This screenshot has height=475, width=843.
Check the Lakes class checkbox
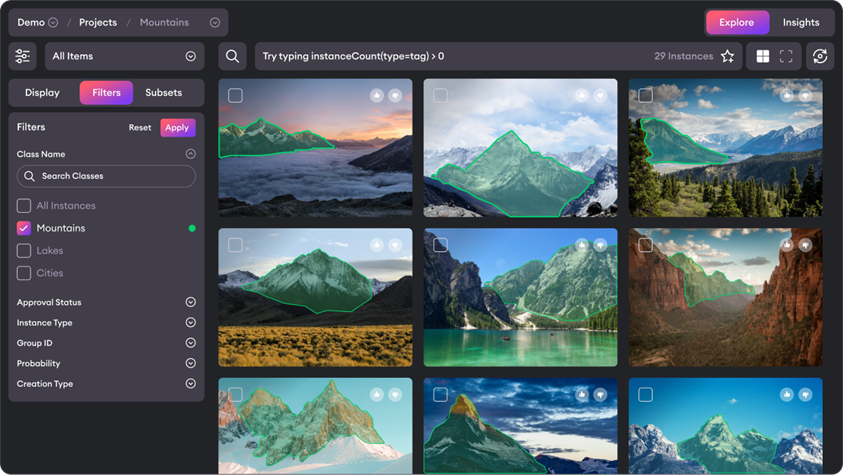click(24, 251)
